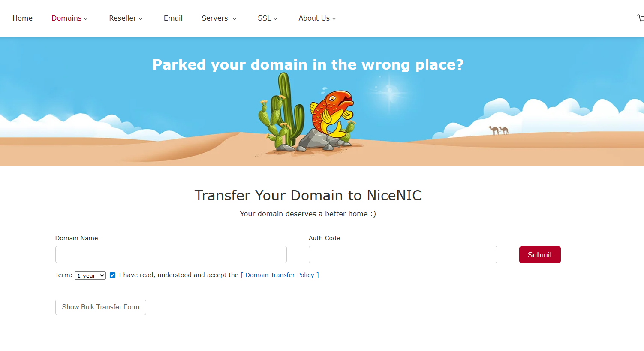
Task: Click the Show Bulk Transfer Form button
Action: [x=100, y=307]
